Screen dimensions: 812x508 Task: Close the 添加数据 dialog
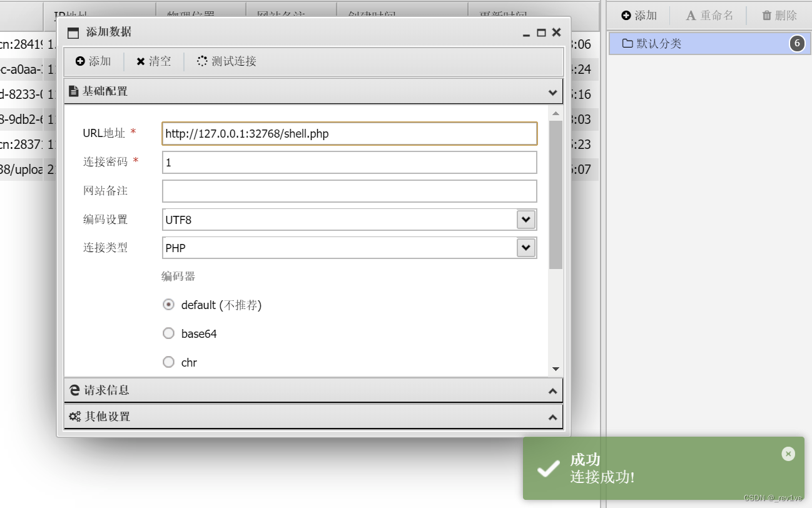(556, 33)
